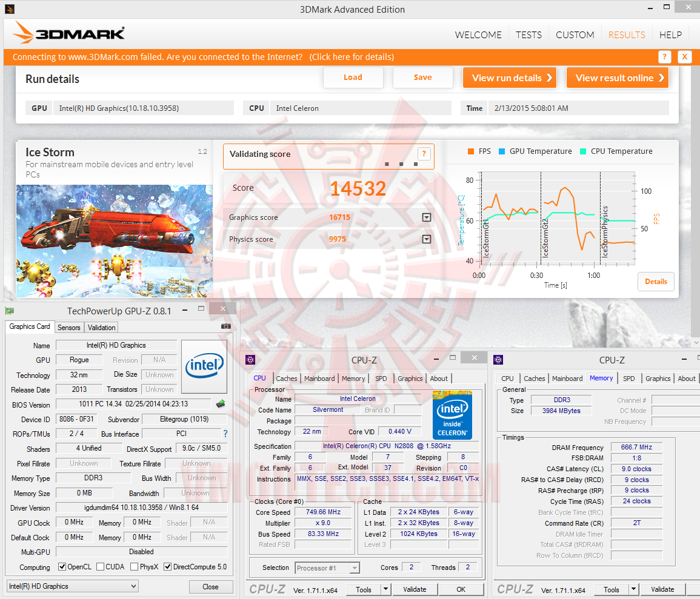Maximize the 3DMark window
This screenshot has width=700, height=599.
(x=667, y=7)
